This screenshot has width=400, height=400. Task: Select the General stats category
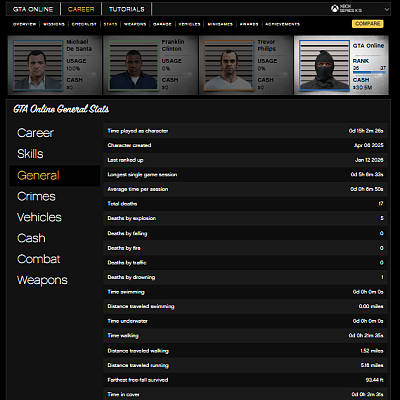(55, 175)
